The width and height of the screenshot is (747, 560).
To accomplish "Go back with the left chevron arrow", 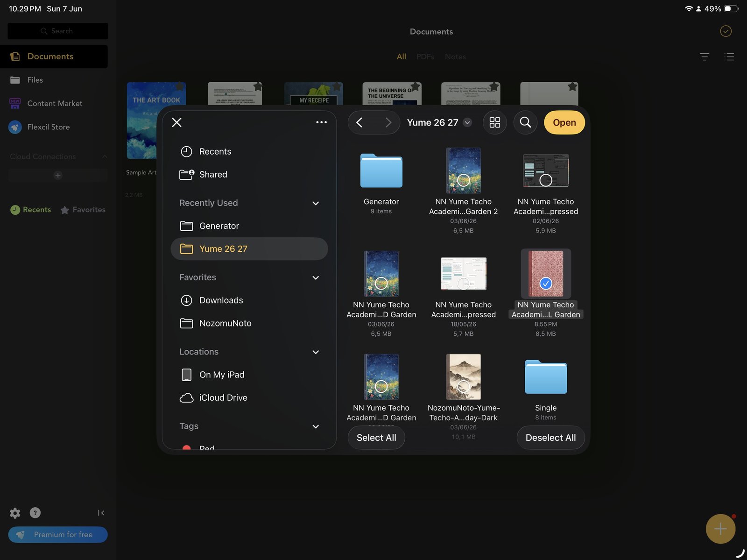I will (x=359, y=122).
